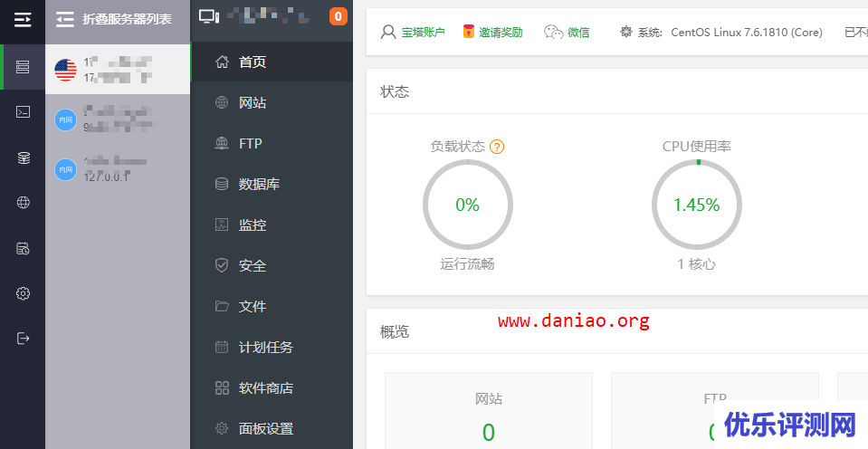Open the server list icon in rail
Image resolution: width=868 pixels, height=449 pixels.
coord(23,67)
